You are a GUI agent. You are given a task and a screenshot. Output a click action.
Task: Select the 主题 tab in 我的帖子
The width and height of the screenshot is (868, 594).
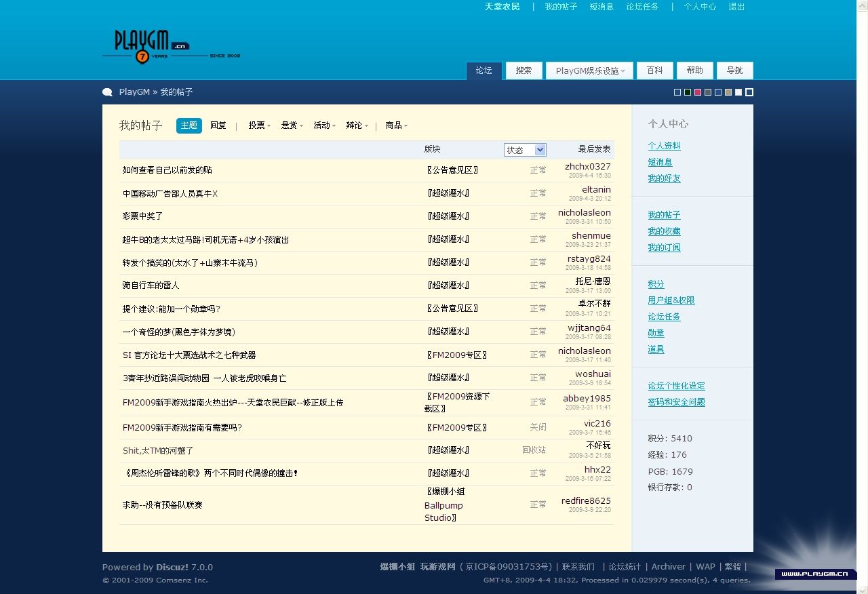click(189, 125)
